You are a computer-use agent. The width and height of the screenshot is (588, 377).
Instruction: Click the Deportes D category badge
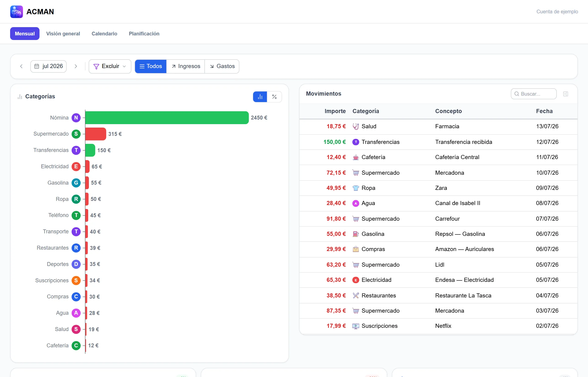(76, 264)
